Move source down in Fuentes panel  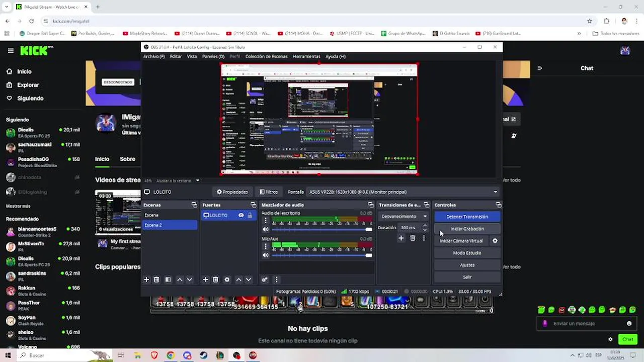tap(248, 280)
